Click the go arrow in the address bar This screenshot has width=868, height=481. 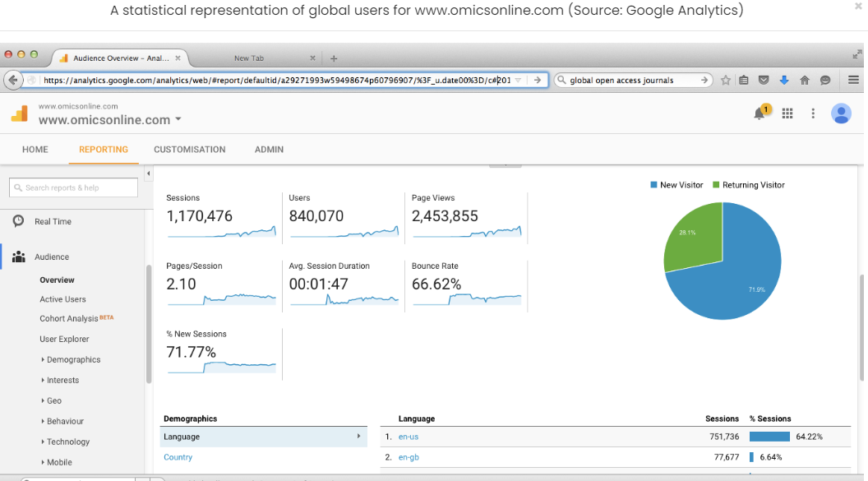click(x=537, y=81)
